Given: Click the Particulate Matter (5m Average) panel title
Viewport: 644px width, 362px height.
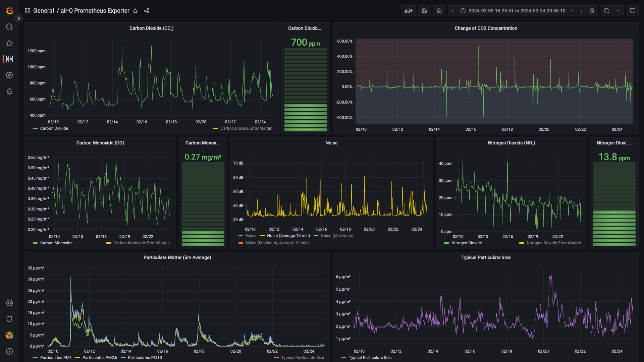Looking at the screenshot, I should [177, 257].
